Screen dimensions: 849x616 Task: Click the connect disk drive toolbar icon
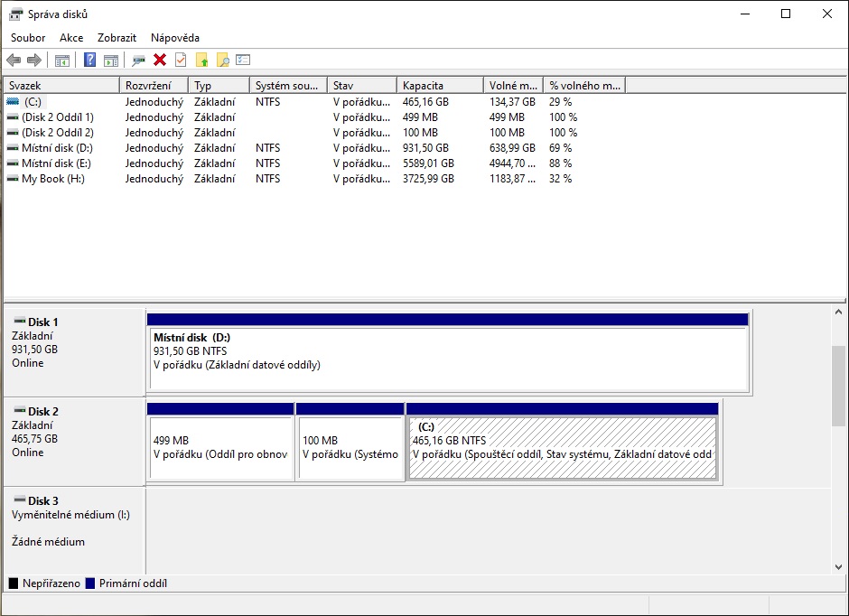[138, 61]
